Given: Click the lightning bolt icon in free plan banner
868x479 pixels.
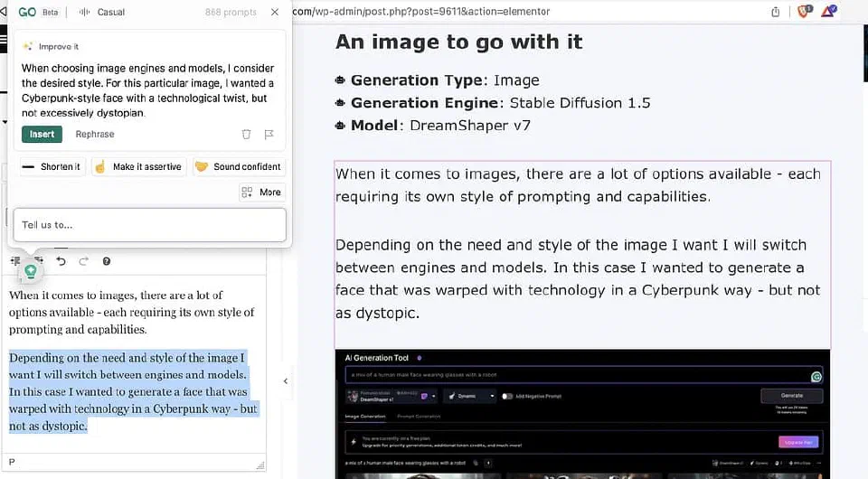Looking at the screenshot, I should click(354, 441).
